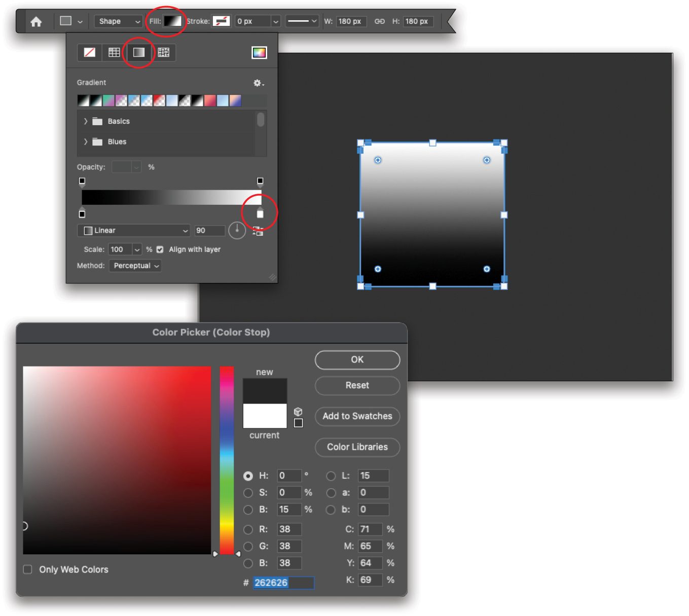Open the Gradient panel settings gear menu

click(x=258, y=83)
